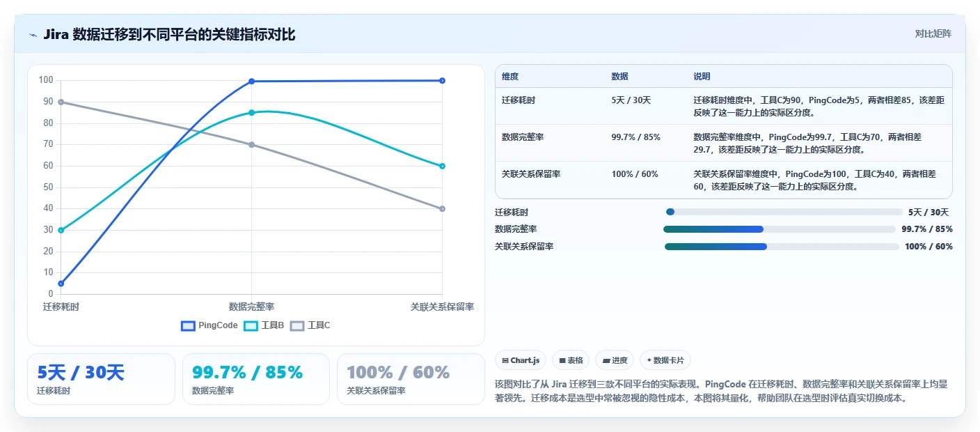Click the description paragraph starting 该图对比了
980x432 pixels.
[x=721, y=392]
